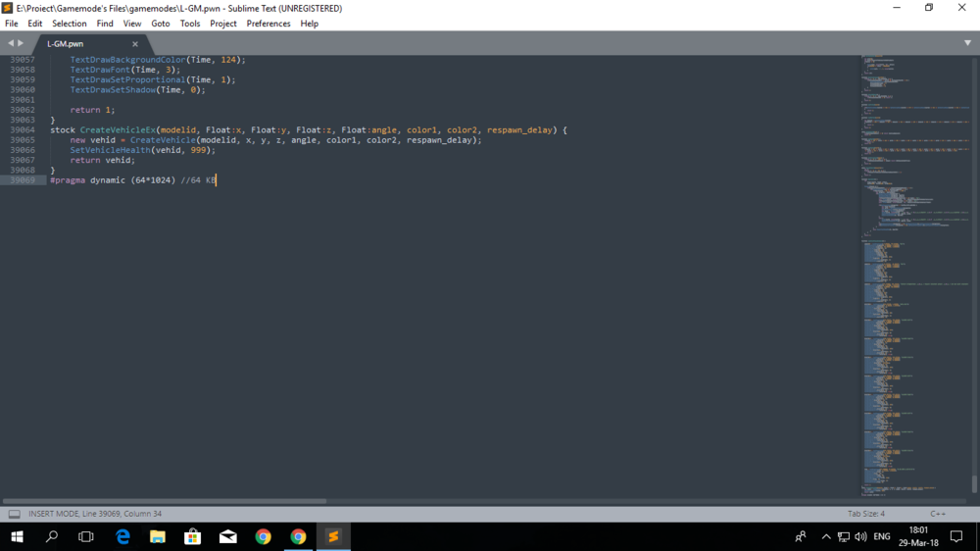Screen dimensions: 980x551
Task: Click the SetVehicleHealth call
Action: 110,150
